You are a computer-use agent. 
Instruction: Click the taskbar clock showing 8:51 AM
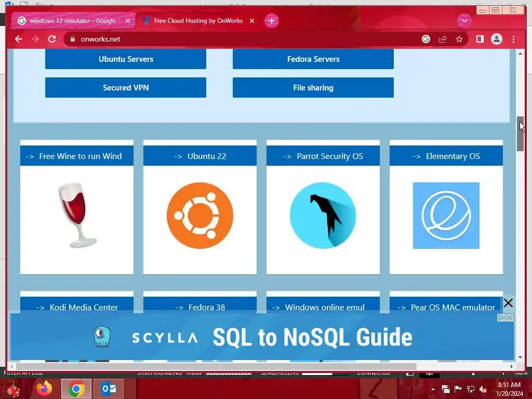509,389
